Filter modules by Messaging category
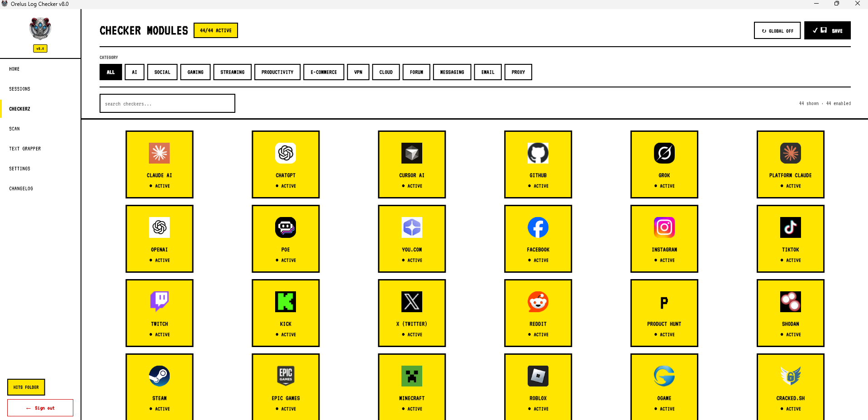 452,72
